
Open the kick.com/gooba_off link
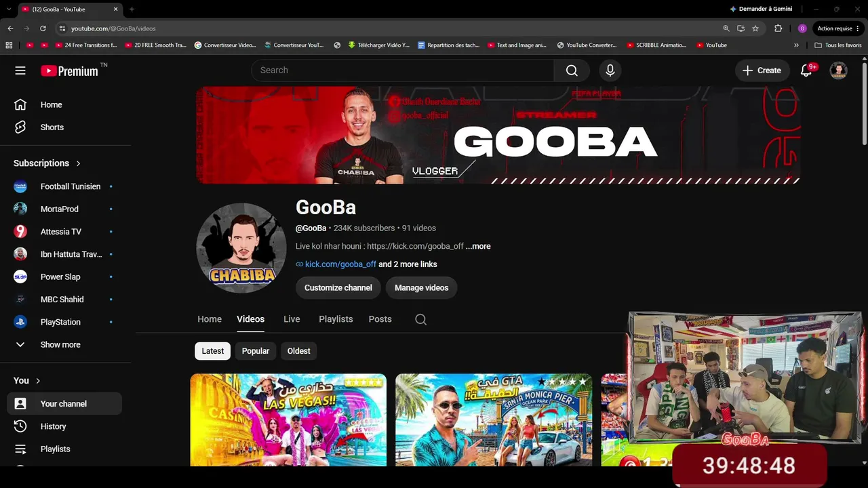(340, 264)
